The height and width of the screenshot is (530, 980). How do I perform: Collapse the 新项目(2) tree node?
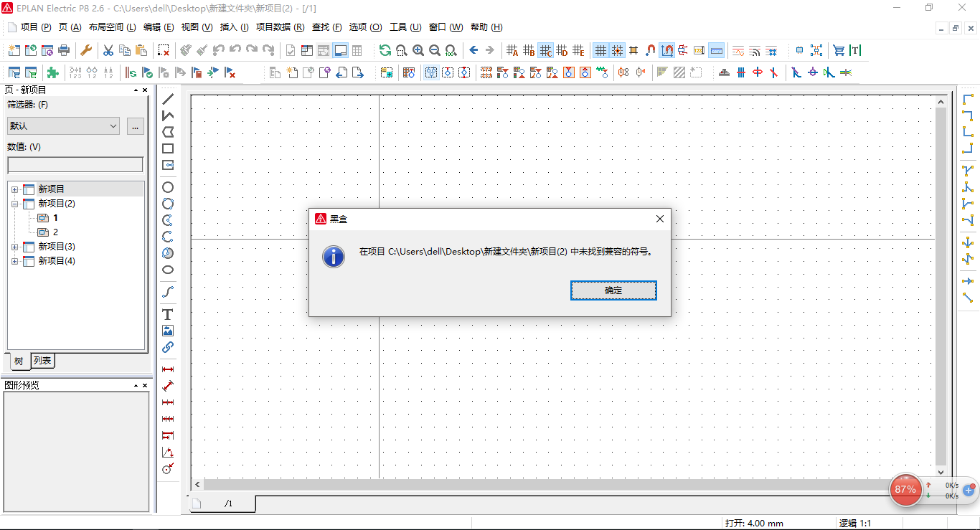tap(14, 204)
